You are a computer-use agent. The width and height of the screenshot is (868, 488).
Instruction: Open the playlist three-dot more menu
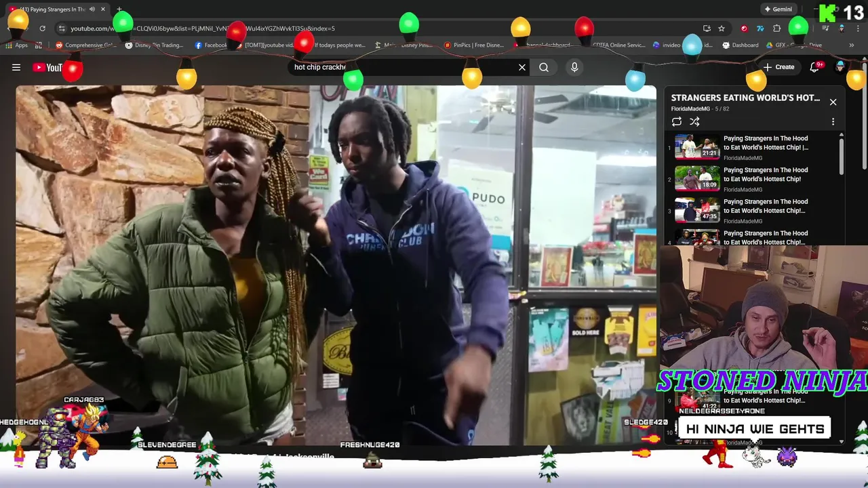(x=833, y=121)
